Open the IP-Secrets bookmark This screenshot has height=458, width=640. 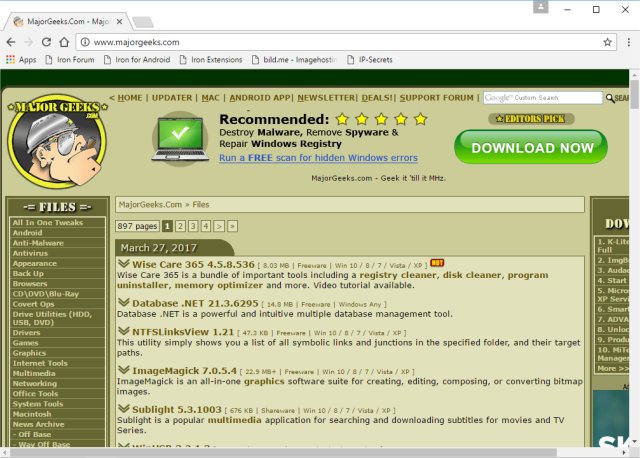pos(370,60)
